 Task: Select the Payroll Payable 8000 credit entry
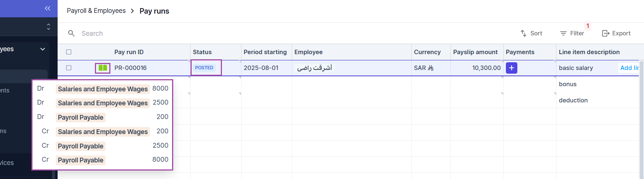pos(80,160)
